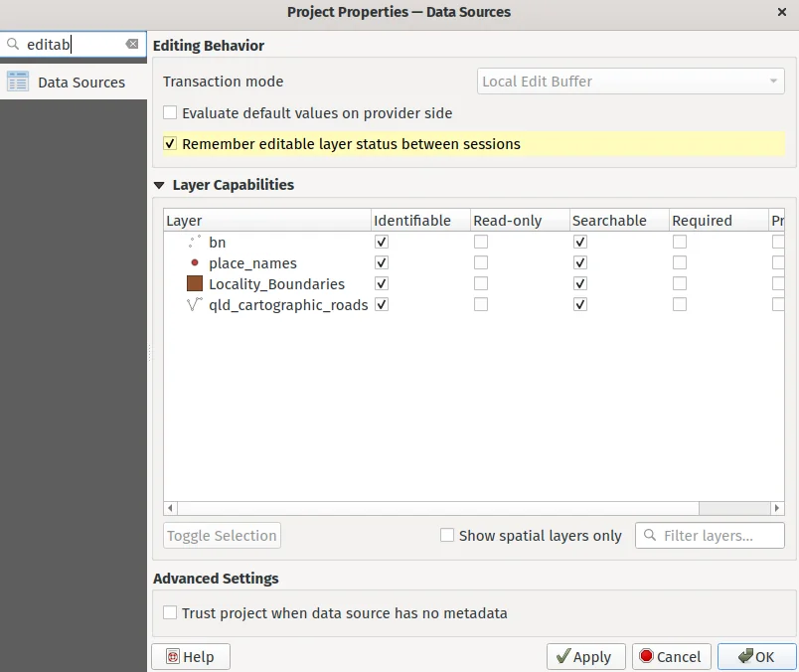The height and width of the screenshot is (672, 799).
Task: Click the Locality_Boundaries brown polygon icon
Action: click(195, 284)
